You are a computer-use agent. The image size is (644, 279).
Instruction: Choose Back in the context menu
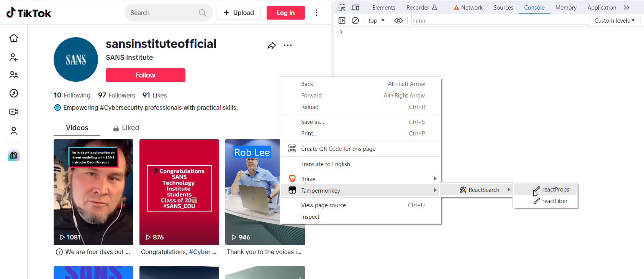[361, 84]
